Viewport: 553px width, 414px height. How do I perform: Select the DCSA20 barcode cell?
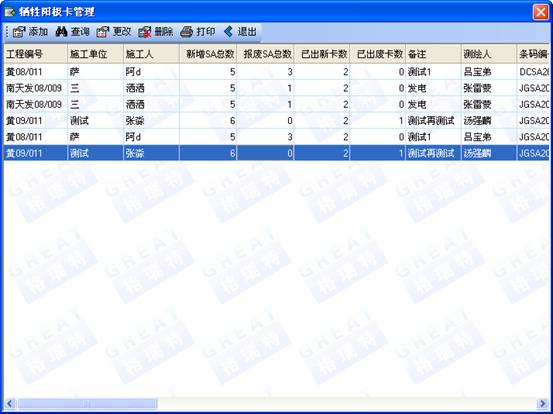(x=533, y=72)
